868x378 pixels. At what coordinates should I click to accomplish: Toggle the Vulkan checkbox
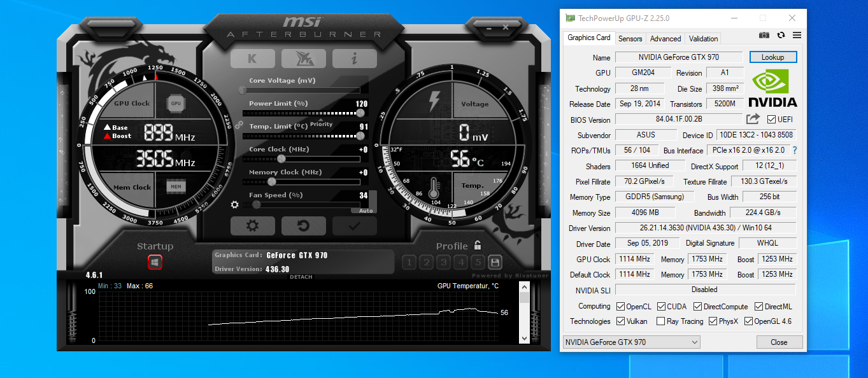point(621,321)
